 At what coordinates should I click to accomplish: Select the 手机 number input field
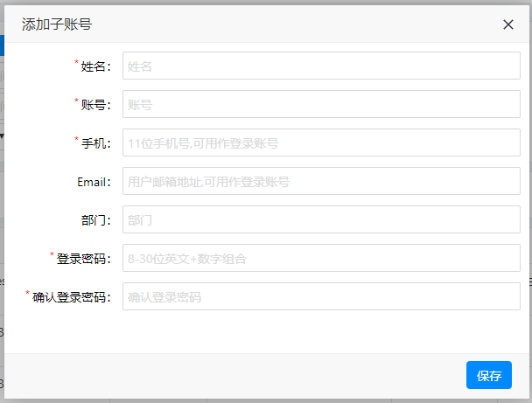click(321, 143)
